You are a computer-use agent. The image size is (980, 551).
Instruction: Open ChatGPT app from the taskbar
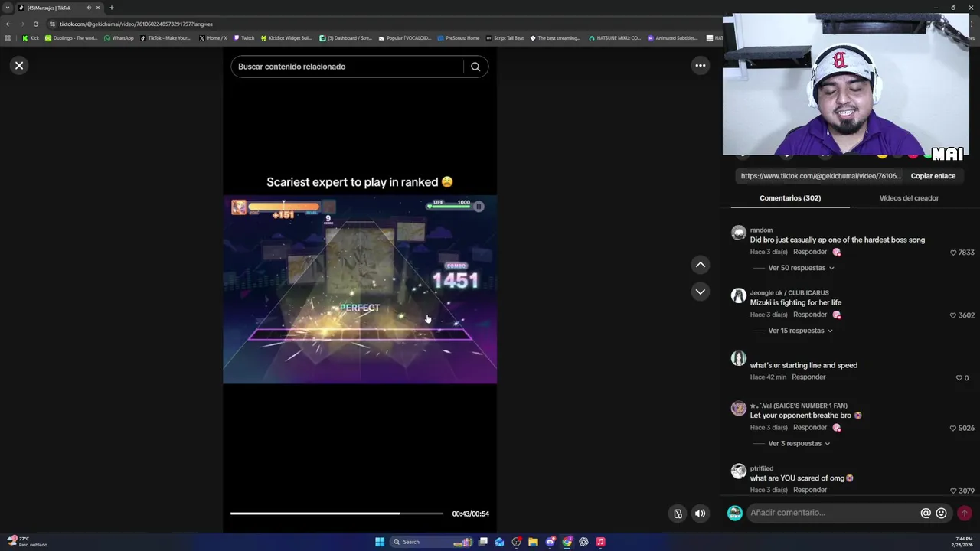tap(583, 542)
